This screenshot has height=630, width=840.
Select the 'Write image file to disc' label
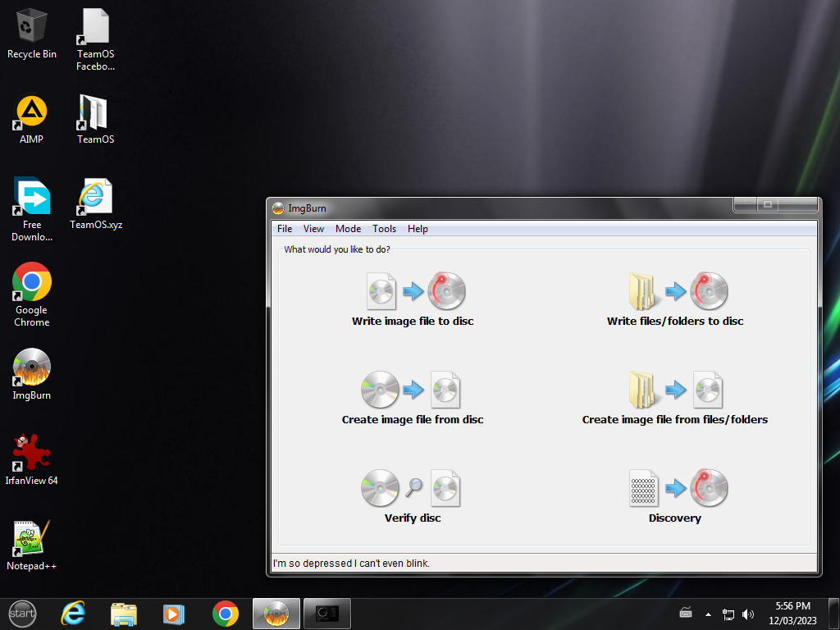[413, 321]
